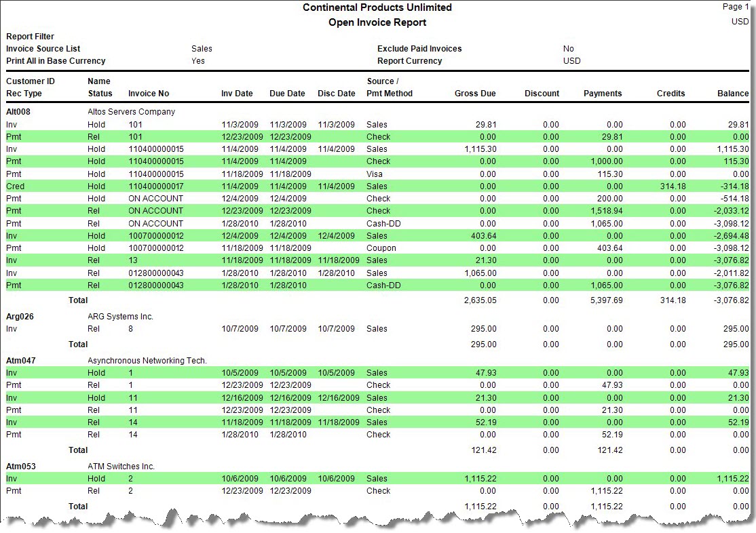Open customer ID Arg026
The height and width of the screenshot is (533, 756).
coord(20,317)
